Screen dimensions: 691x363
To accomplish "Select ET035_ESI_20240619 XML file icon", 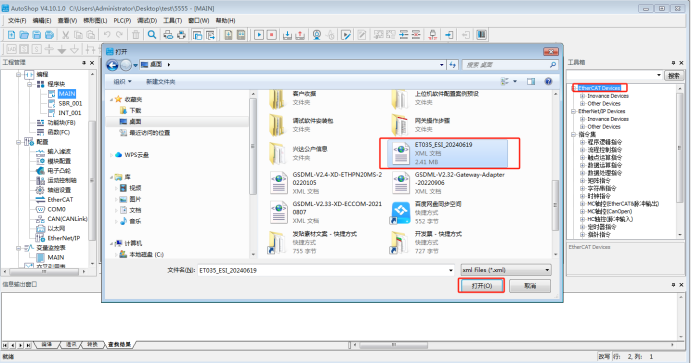I will (401, 153).
